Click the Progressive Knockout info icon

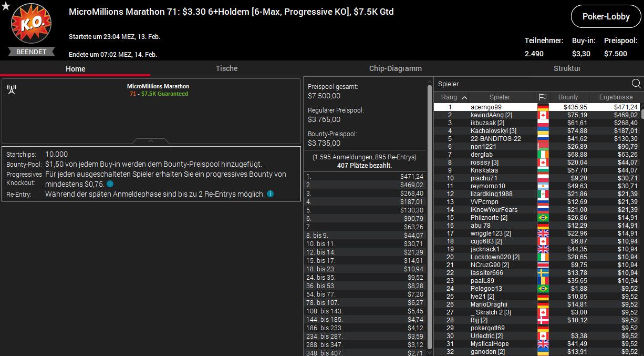[110, 184]
